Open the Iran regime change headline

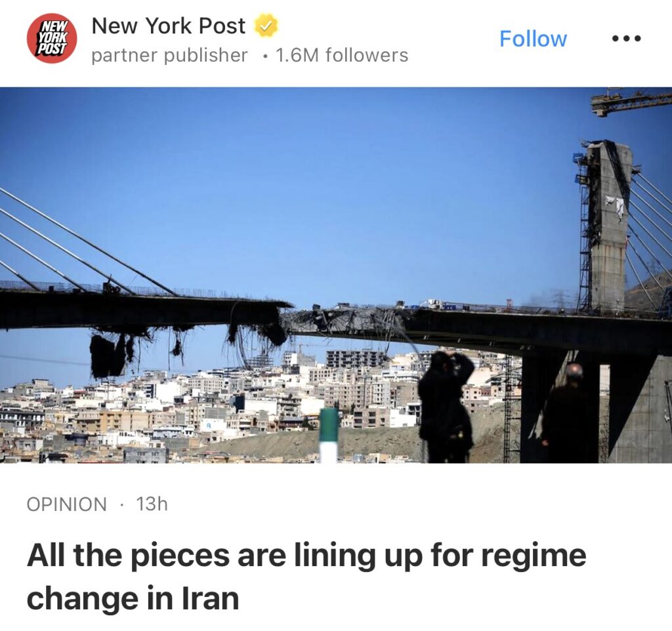tap(306, 577)
